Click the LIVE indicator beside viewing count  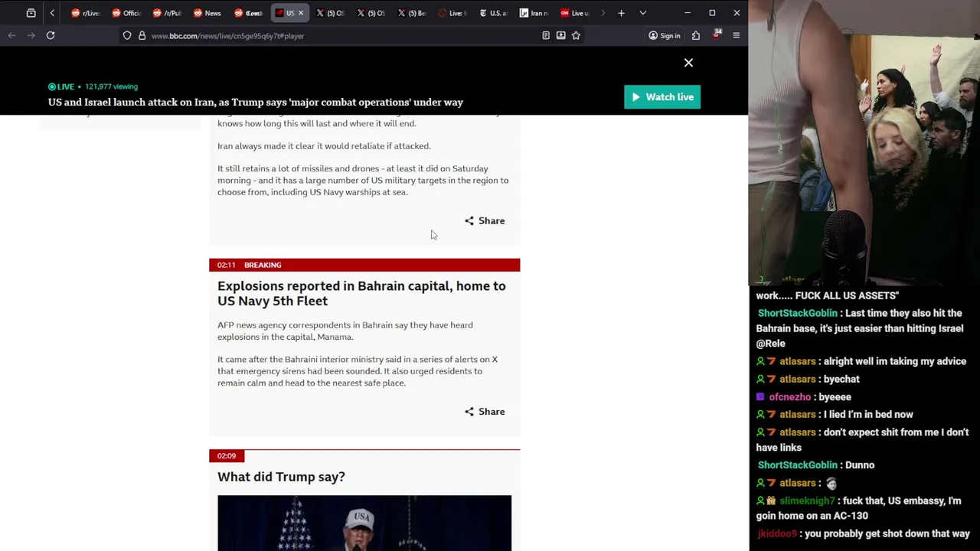coord(61,86)
